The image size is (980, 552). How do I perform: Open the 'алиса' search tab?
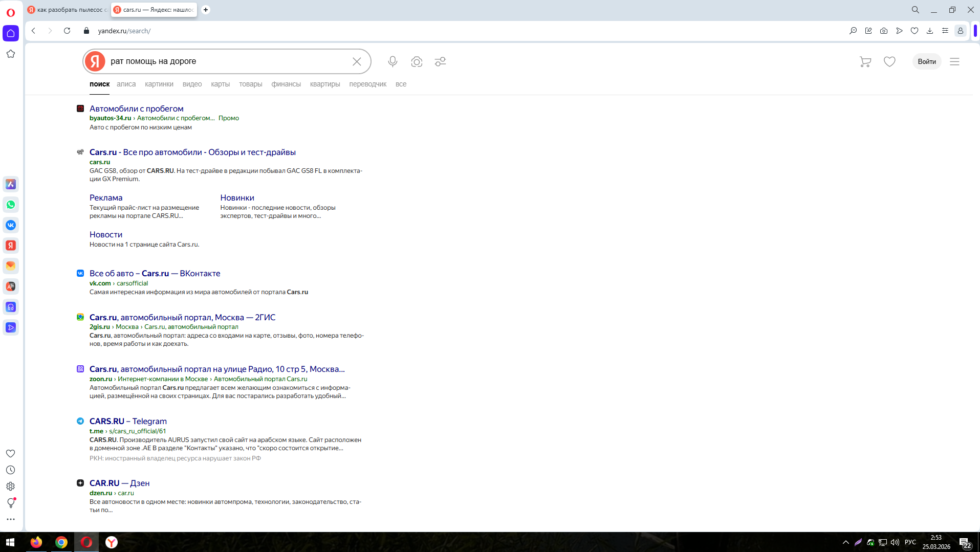coord(126,84)
